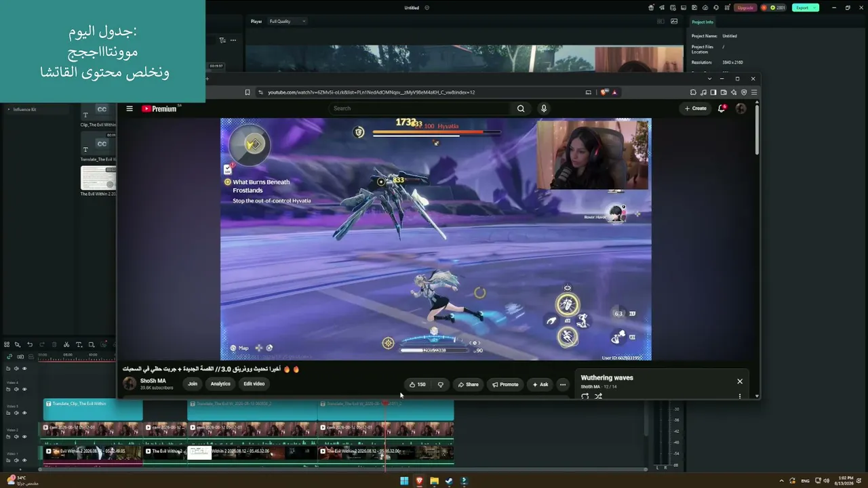Viewport: 868px width, 488px height.
Task: Toggle visibility of the Video 2 track
Action: click(x=24, y=436)
